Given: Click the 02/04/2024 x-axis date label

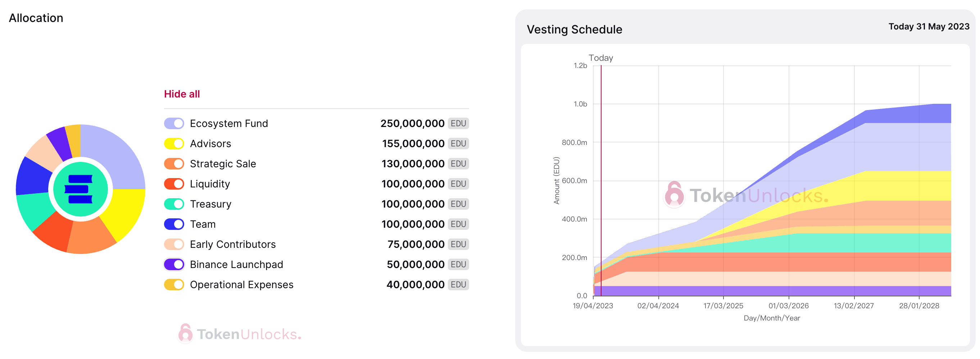Looking at the screenshot, I should tap(658, 306).
